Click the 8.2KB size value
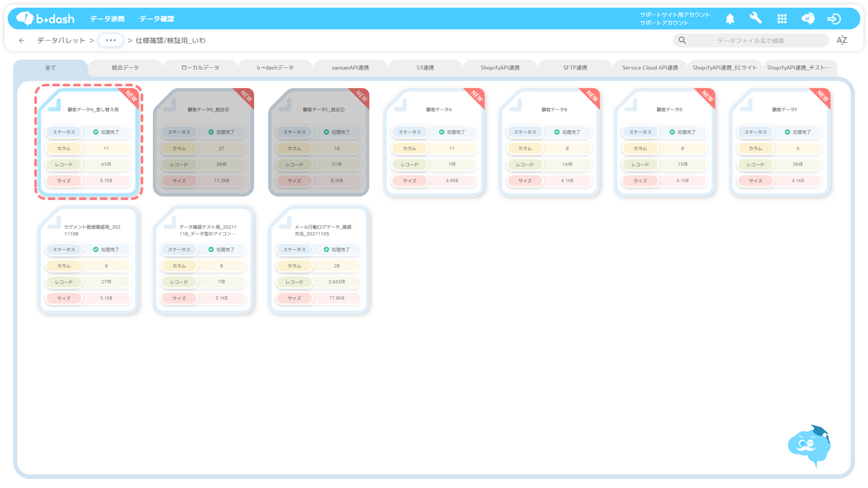 [x=337, y=180]
